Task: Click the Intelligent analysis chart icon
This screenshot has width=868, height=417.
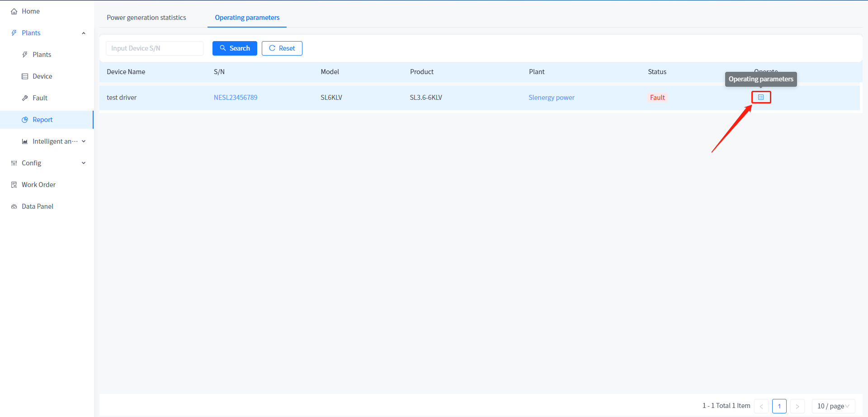Action: [25, 141]
